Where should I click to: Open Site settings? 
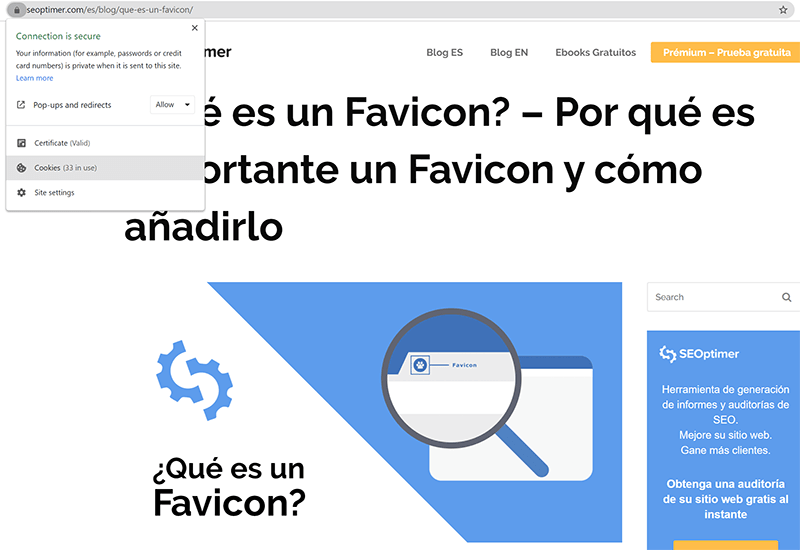106,192
